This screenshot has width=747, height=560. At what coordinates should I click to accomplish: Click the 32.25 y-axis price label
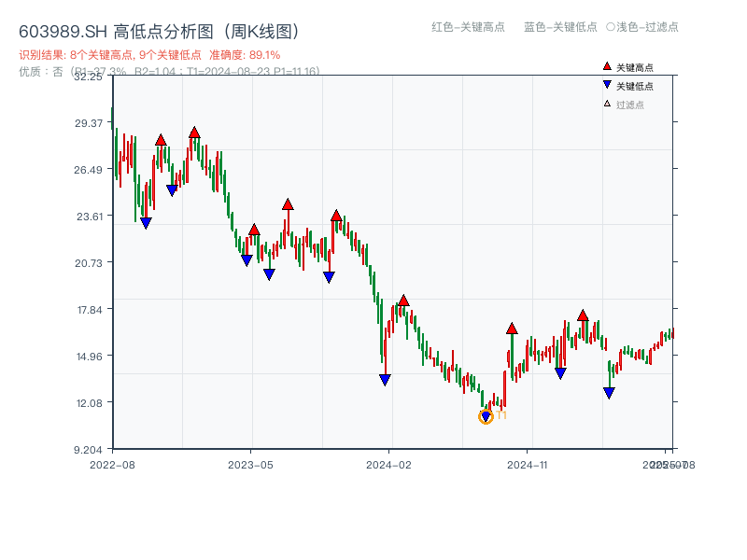88,78
